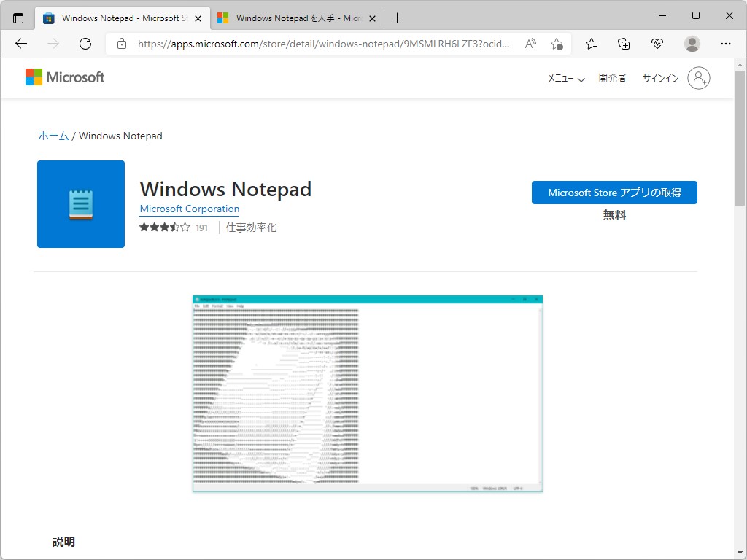Click the Microsoft logo
Image resolution: width=747 pixels, height=560 pixels.
click(65, 77)
